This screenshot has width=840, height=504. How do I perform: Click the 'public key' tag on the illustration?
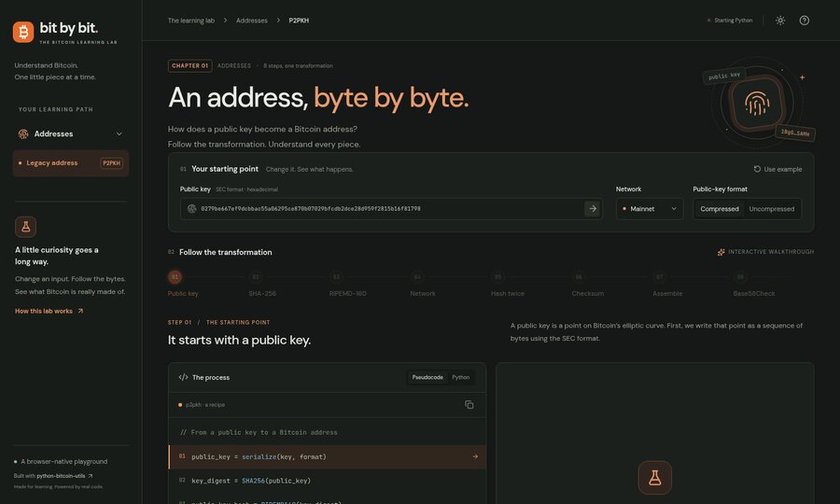[724, 76]
